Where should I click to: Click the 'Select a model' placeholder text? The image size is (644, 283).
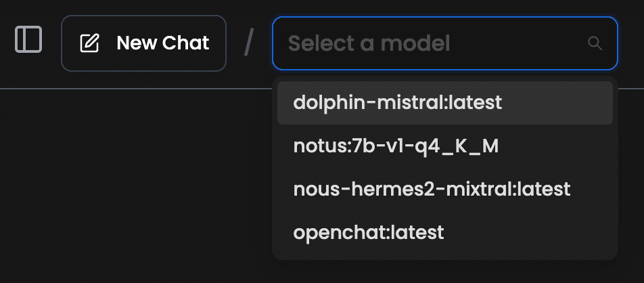click(369, 43)
